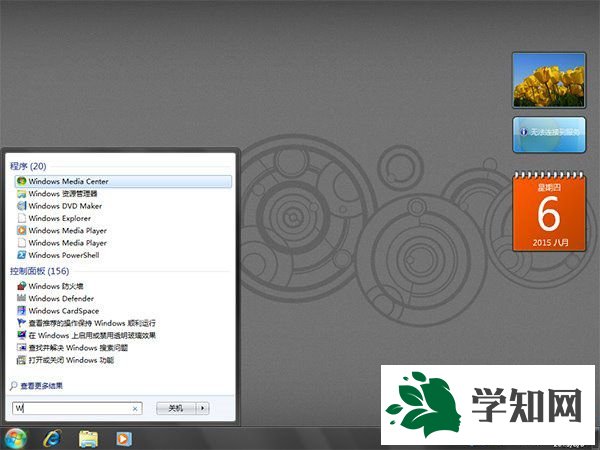Screen dimensions: 600x450
Task: Launch Internet Explorer from the taskbar
Action: tap(52, 439)
